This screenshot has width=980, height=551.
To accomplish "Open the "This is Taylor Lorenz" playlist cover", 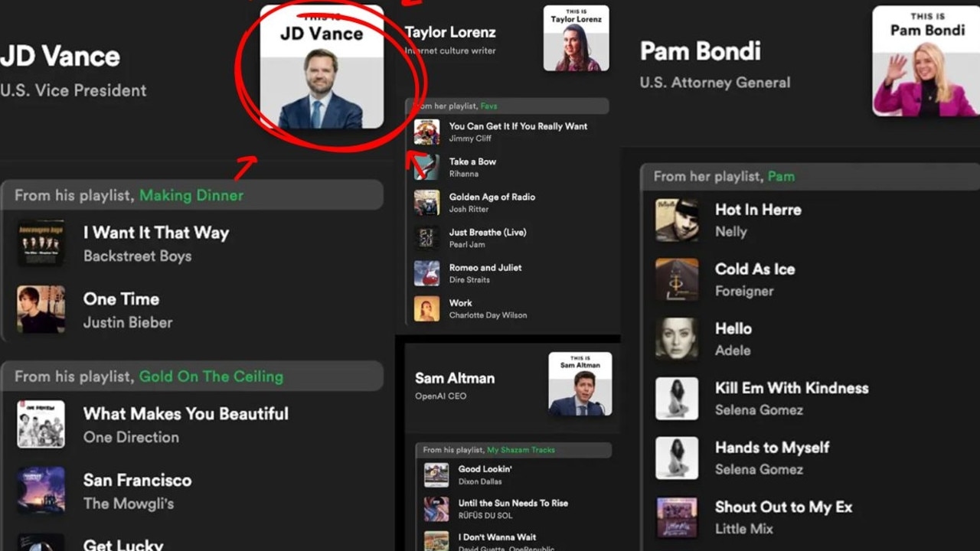I will [577, 38].
